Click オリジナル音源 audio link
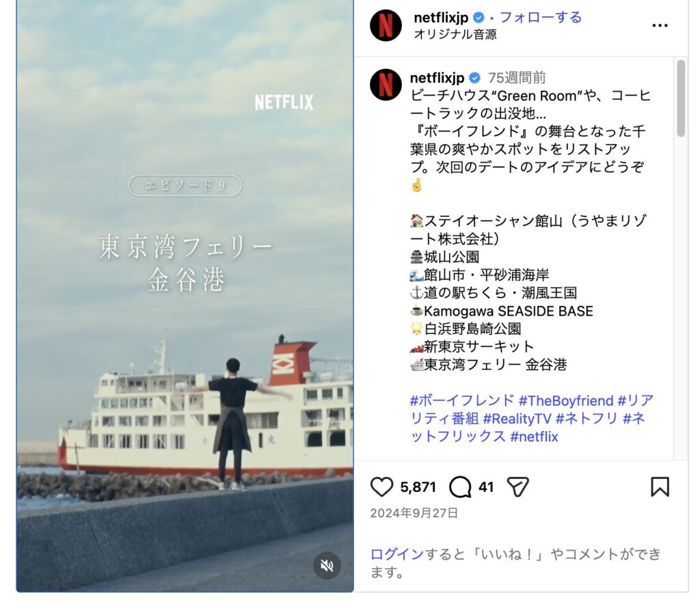The image size is (700, 604). (x=455, y=34)
